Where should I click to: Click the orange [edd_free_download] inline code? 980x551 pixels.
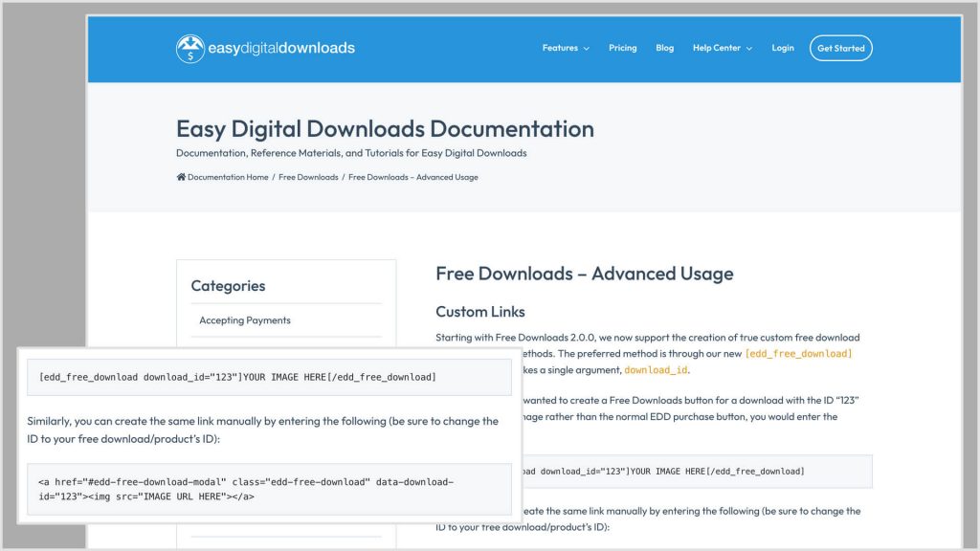[798, 354]
